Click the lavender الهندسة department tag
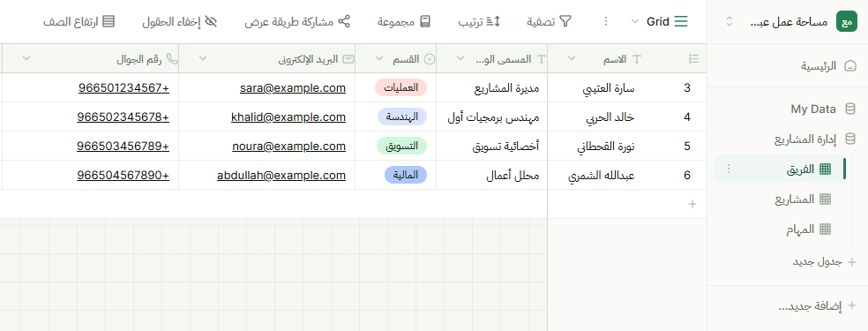Image resolution: width=868 pixels, height=331 pixels. [x=402, y=117]
